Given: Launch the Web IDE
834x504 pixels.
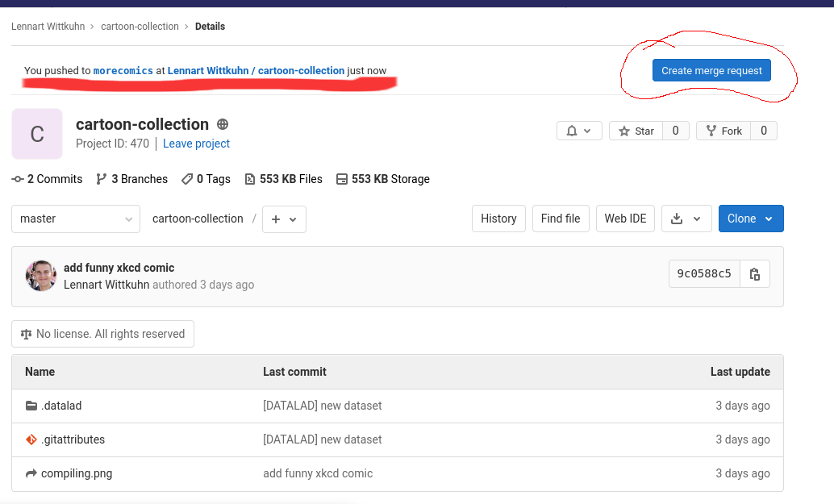Looking at the screenshot, I should (625, 219).
